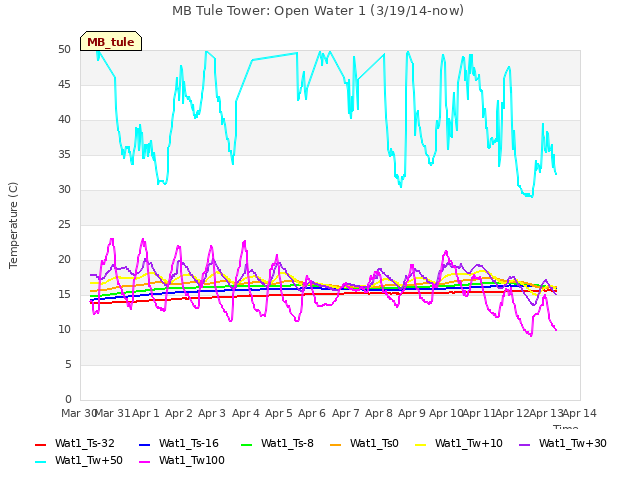
Task: Toggle the Wat1_Ts0 legend entry
Action: [x=364, y=443]
